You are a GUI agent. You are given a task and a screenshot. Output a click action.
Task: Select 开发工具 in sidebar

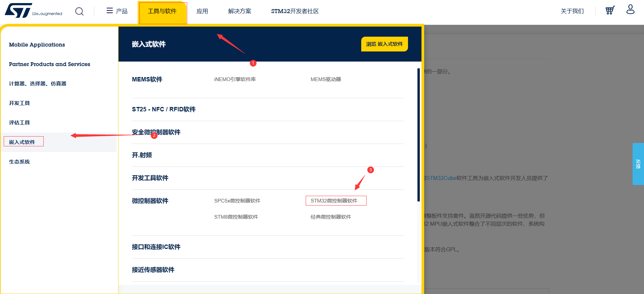click(20, 103)
